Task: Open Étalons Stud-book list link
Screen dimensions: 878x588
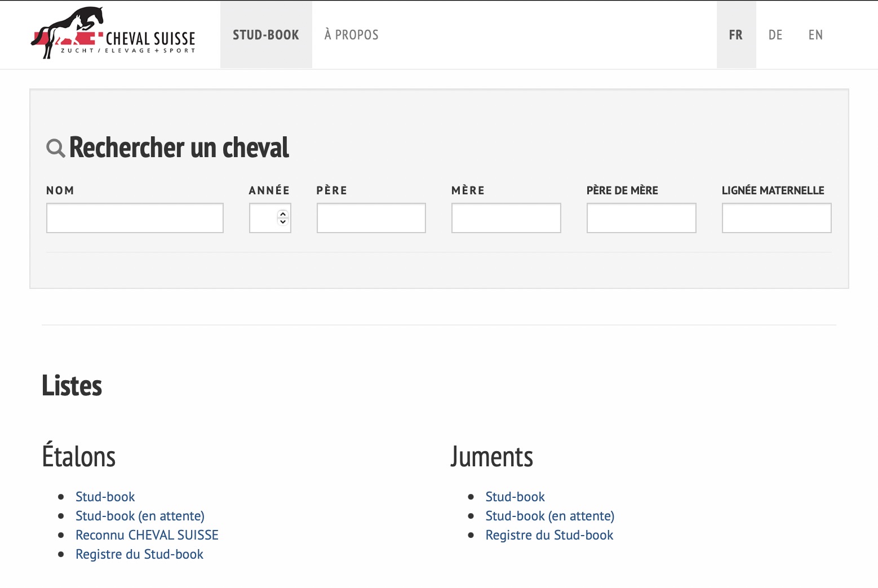Action: click(105, 497)
